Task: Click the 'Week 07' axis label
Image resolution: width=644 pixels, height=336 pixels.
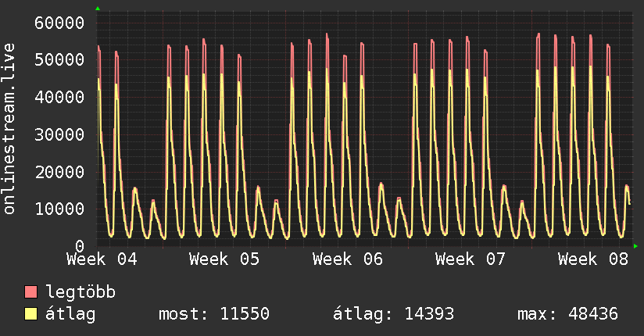Action: point(470,259)
